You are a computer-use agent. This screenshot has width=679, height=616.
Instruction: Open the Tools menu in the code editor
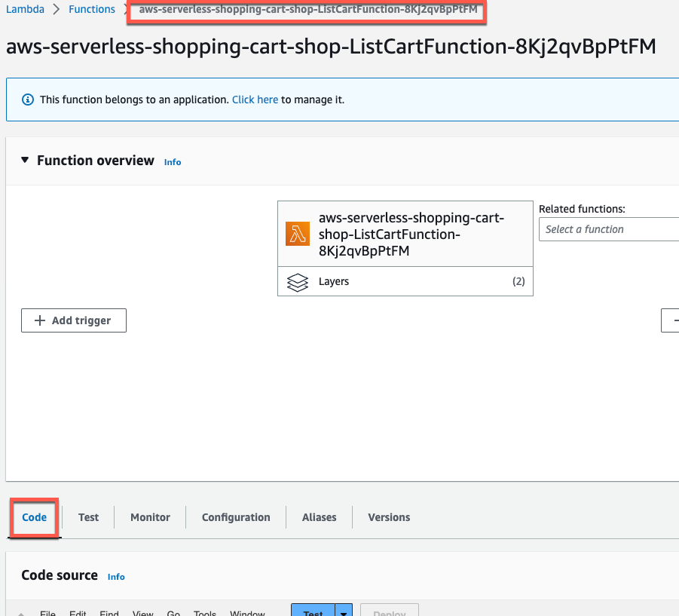pos(205,612)
